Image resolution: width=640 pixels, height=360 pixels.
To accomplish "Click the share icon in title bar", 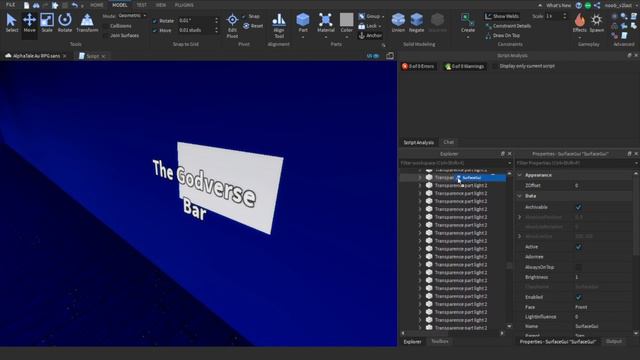I will pos(597,5).
